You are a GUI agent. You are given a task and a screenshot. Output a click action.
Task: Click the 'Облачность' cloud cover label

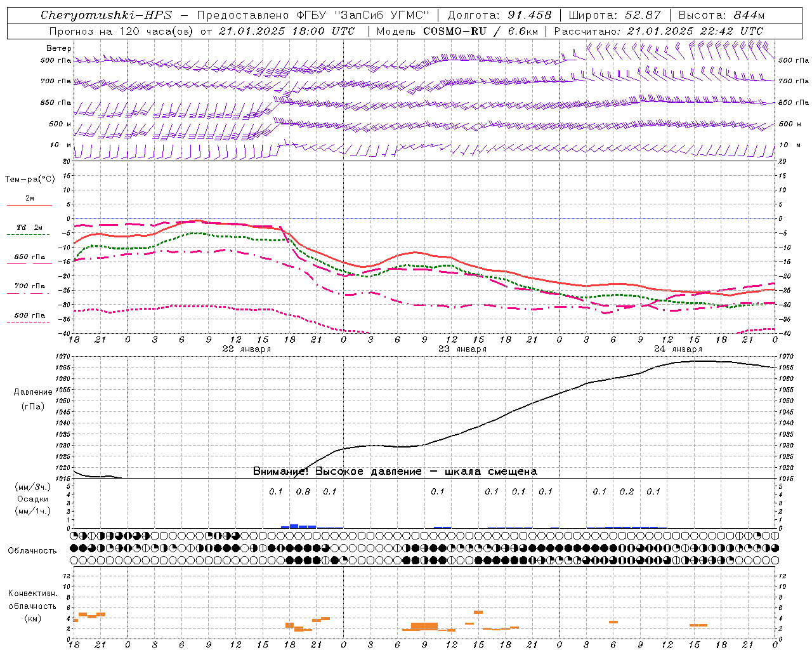(32, 551)
